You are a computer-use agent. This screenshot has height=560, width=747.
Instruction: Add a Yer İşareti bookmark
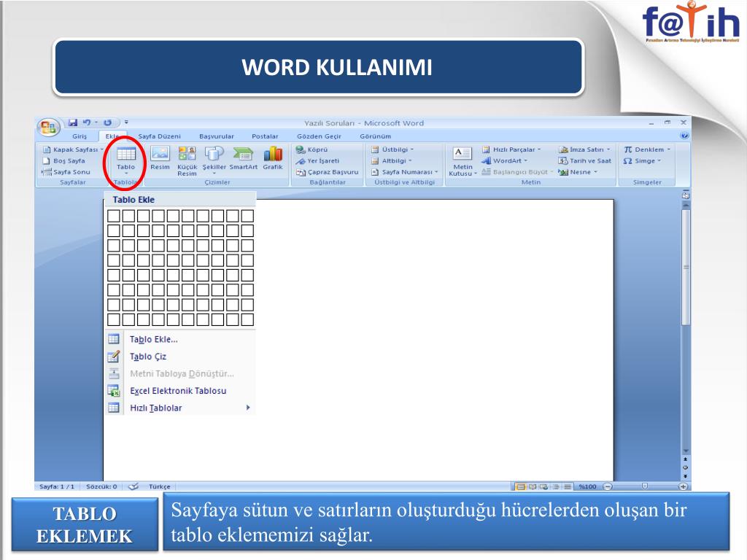click(x=317, y=161)
